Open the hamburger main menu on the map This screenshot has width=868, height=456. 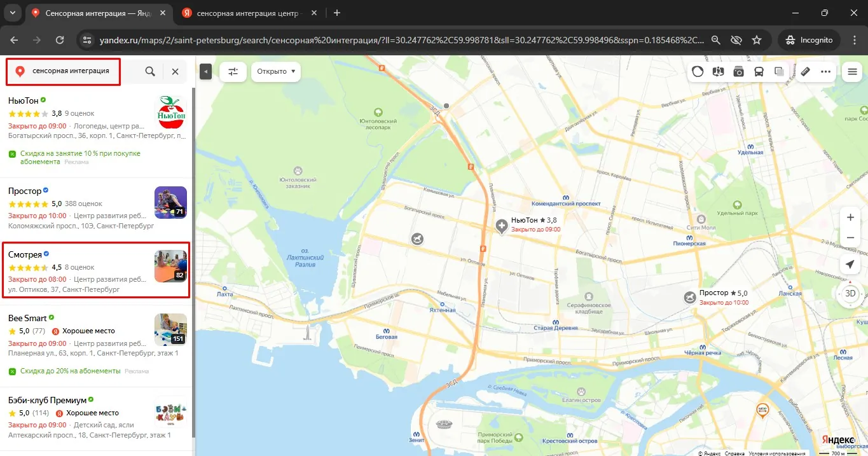point(852,72)
